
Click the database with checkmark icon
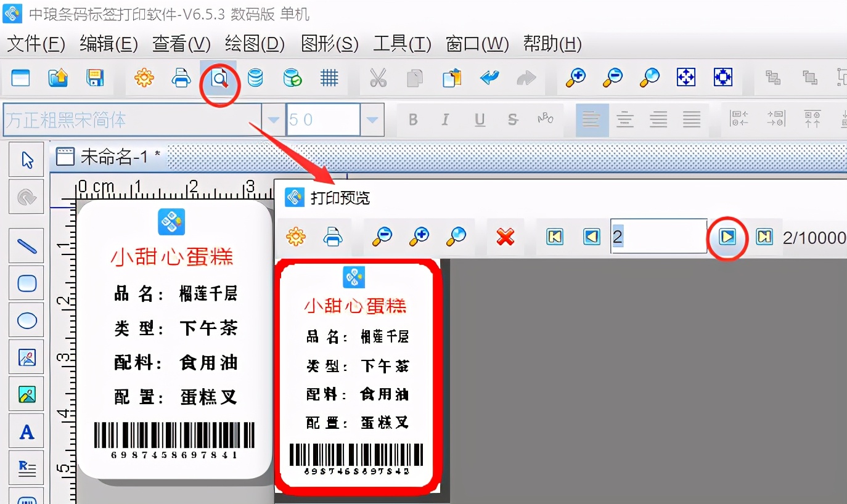pos(292,78)
